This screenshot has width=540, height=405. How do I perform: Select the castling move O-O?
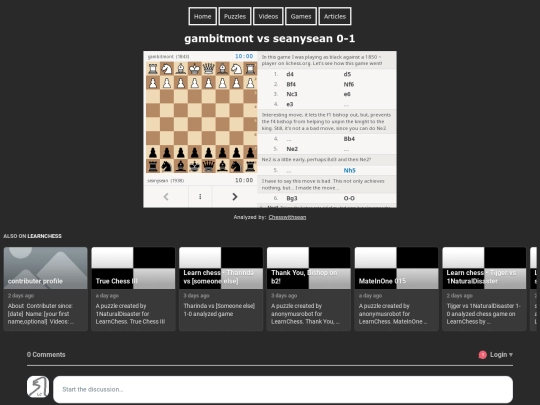[x=349, y=198]
